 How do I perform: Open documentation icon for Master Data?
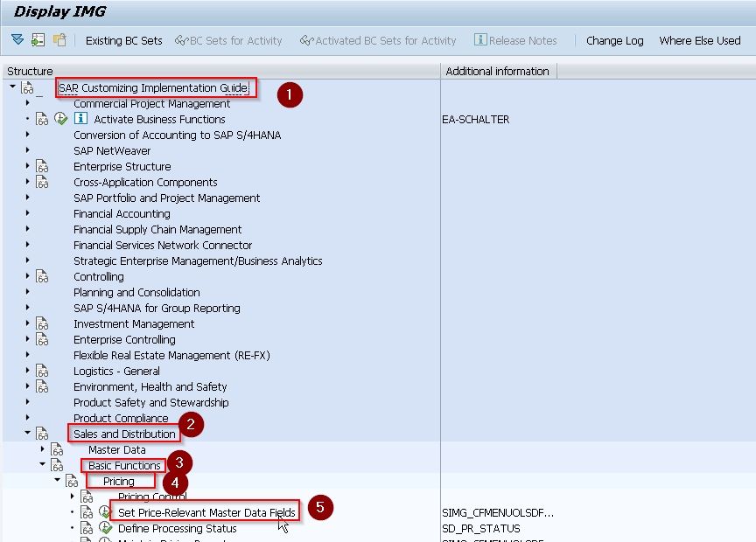[x=58, y=449]
